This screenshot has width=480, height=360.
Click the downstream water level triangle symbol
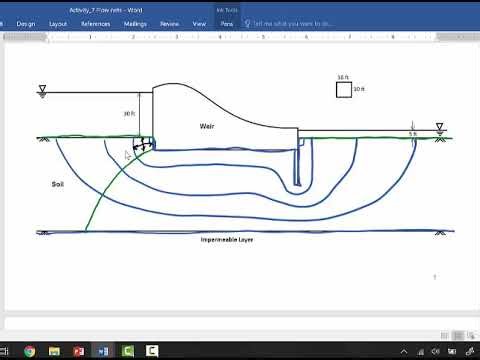[x=439, y=127]
